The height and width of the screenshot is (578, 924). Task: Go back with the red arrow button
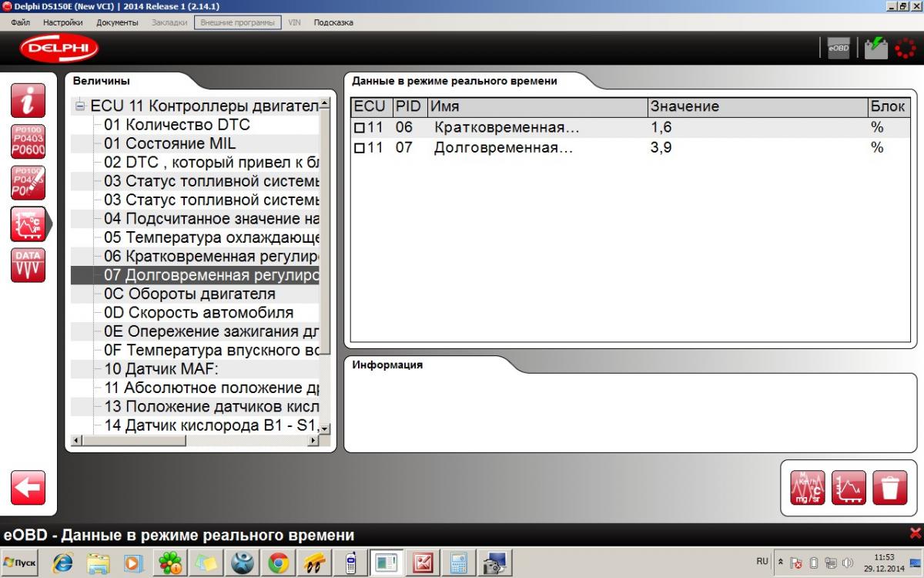[28, 488]
